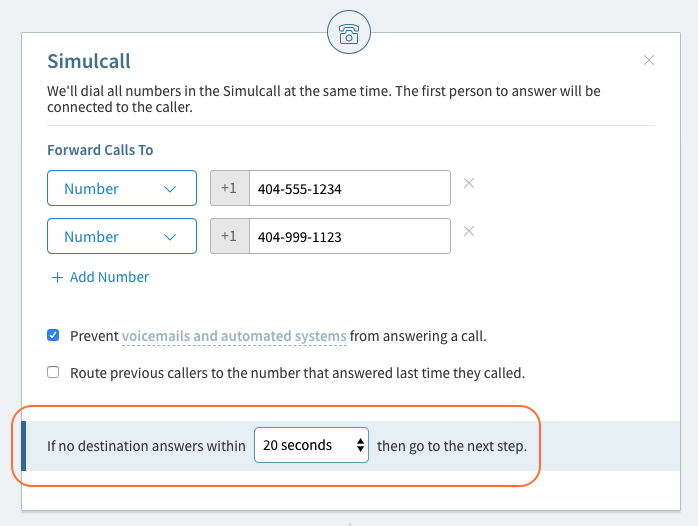Click the 404-999-1123 phone number field

(350, 236)
